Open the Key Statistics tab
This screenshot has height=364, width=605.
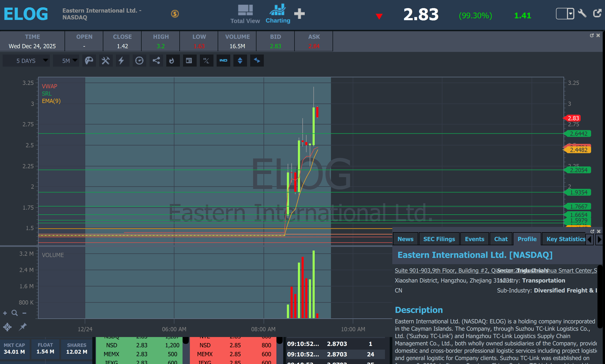[566, 239]
